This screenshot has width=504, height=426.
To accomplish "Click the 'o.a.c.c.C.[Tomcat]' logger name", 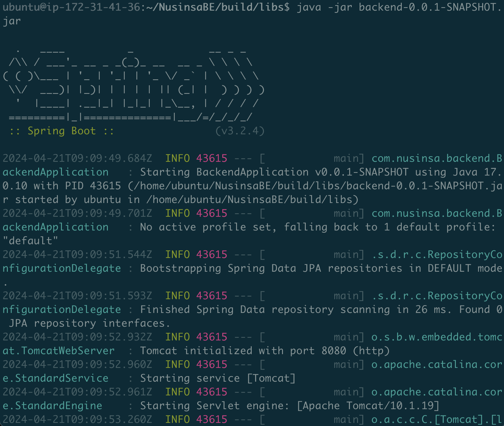I will [x=437, y=419].
